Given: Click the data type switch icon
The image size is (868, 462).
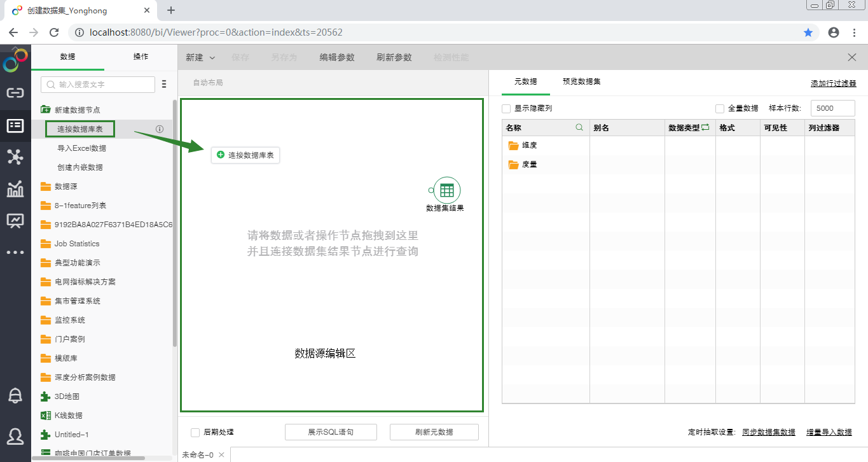Looking at the screenshot, I should [x=705, y=127].
